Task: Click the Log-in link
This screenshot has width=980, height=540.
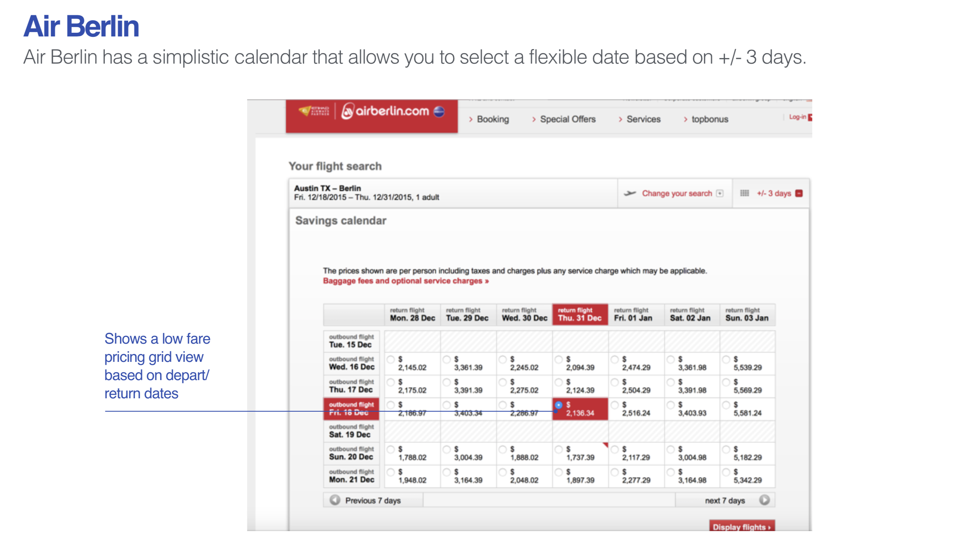Action: click(797, 117)
